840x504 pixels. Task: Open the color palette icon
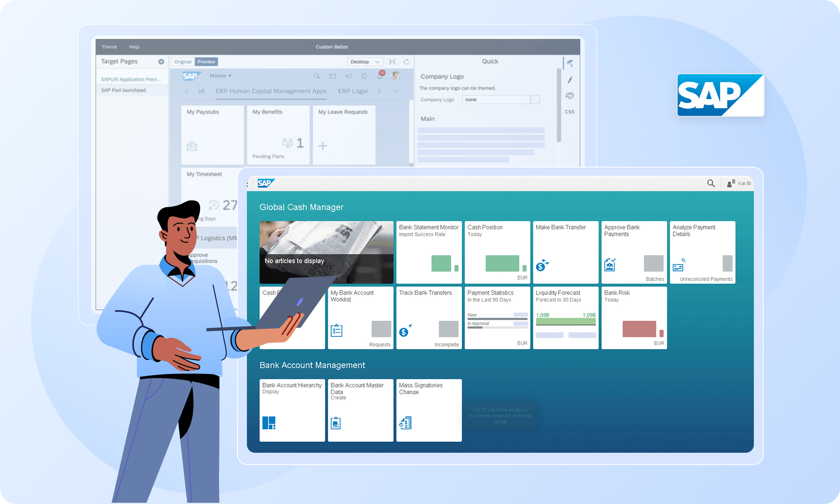tap(570, 95)
